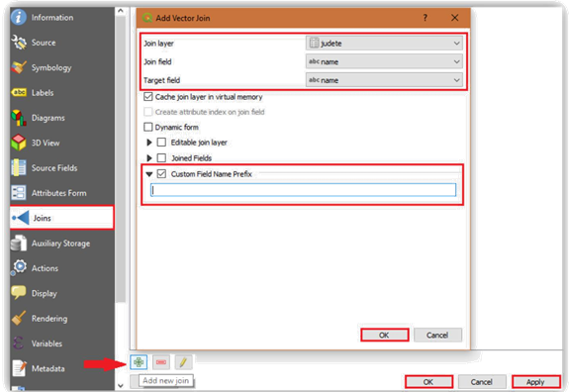
Task: Open the Labels tab
Action: pos(61,93)
